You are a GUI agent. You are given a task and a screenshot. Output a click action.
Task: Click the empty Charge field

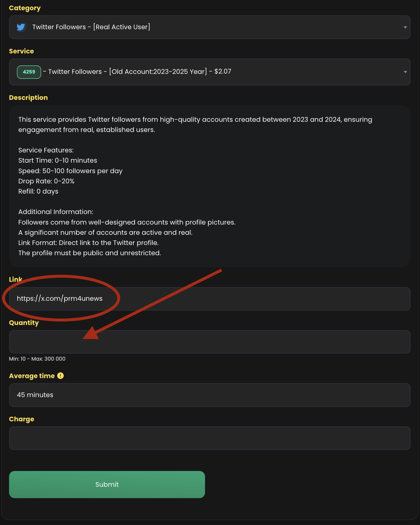[x=210, y=438]
